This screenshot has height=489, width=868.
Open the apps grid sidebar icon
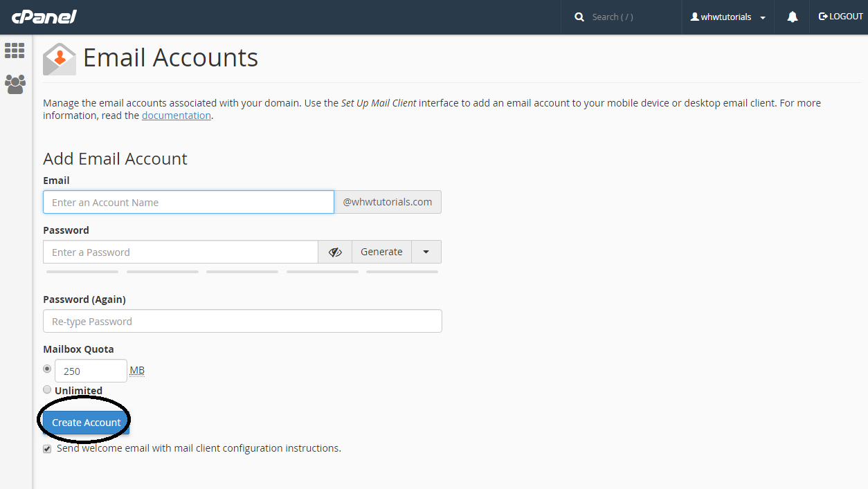coord(15,50)
